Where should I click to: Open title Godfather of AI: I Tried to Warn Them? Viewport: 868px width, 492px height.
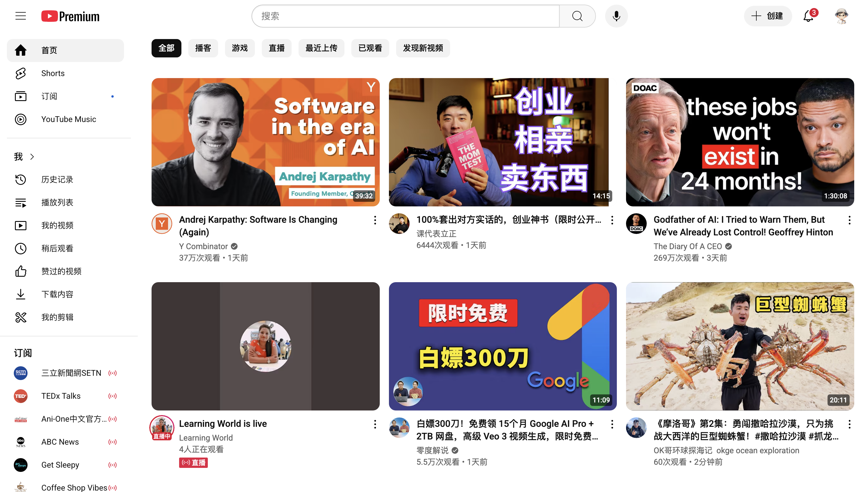click(x=743, y=226)
